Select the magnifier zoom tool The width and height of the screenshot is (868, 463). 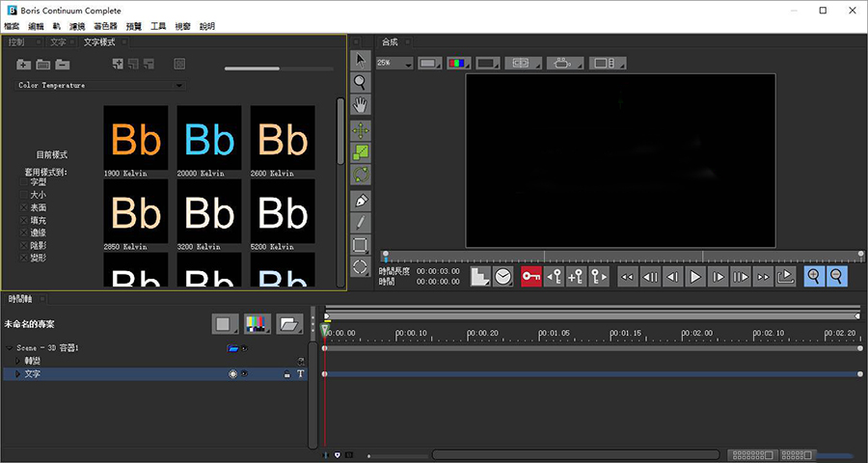click(361, 83)
